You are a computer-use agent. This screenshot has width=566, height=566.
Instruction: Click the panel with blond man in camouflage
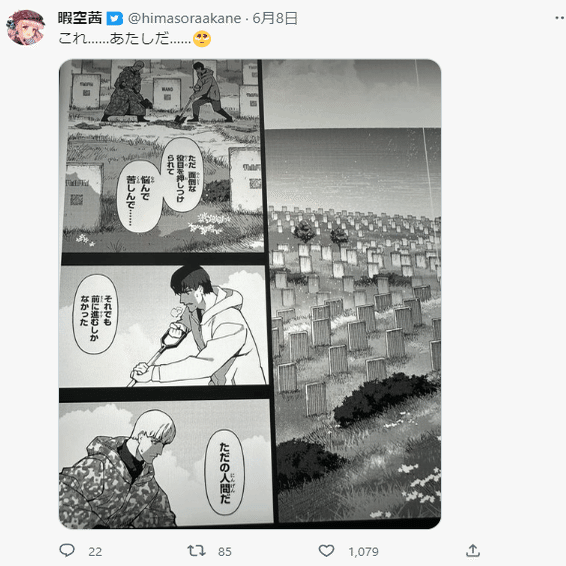166,463
